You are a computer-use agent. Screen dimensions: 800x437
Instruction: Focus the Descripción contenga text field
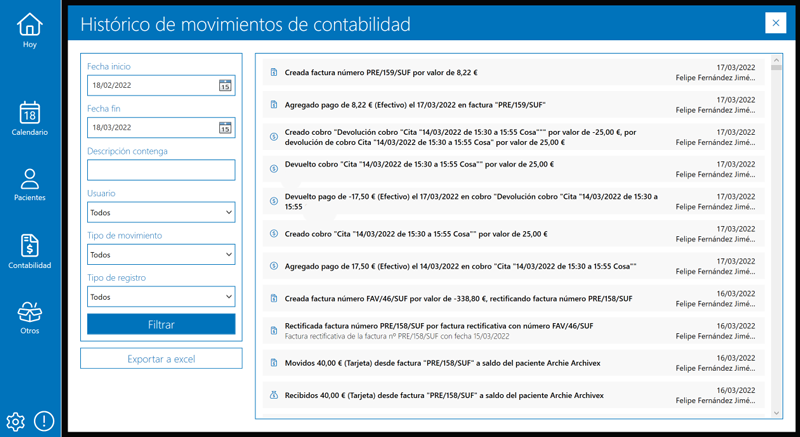[x=161, y=170]
